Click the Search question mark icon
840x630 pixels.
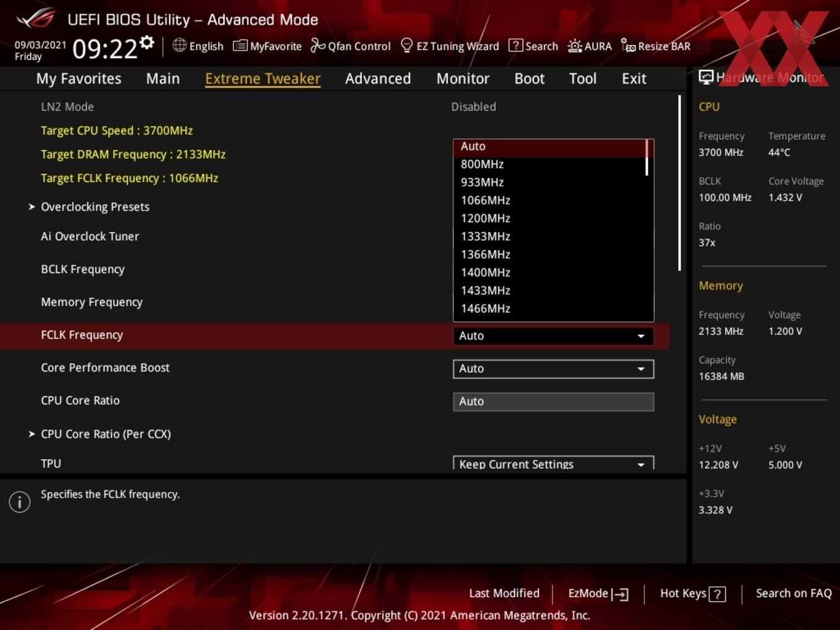[515, 45]
